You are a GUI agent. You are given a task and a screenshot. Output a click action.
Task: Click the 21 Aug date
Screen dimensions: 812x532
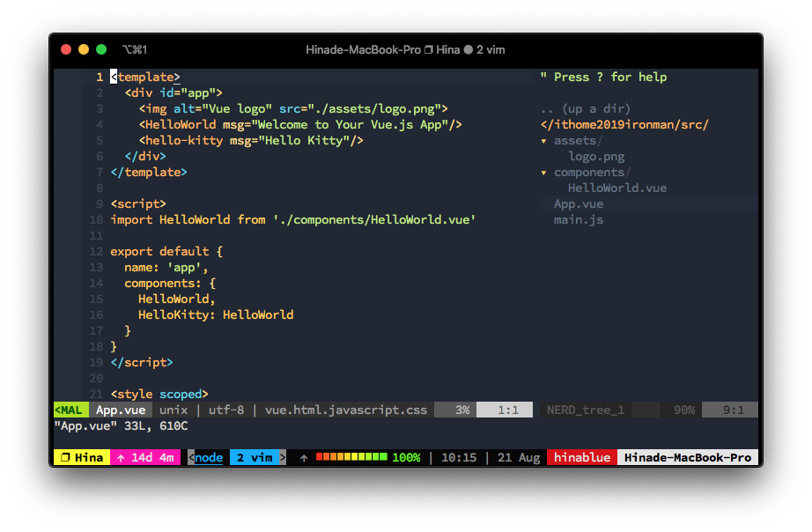519,457
